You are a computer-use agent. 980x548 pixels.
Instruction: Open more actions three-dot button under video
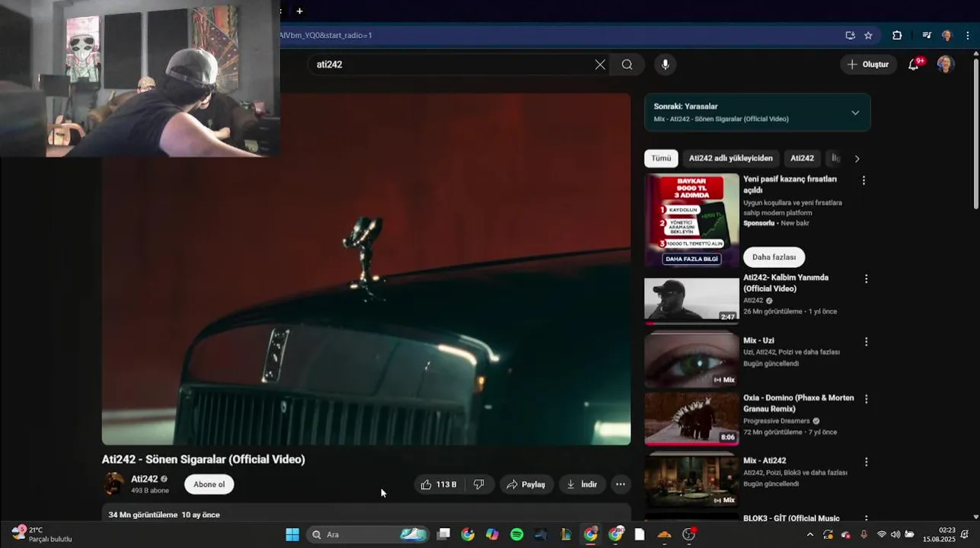[x=621, y=484]
